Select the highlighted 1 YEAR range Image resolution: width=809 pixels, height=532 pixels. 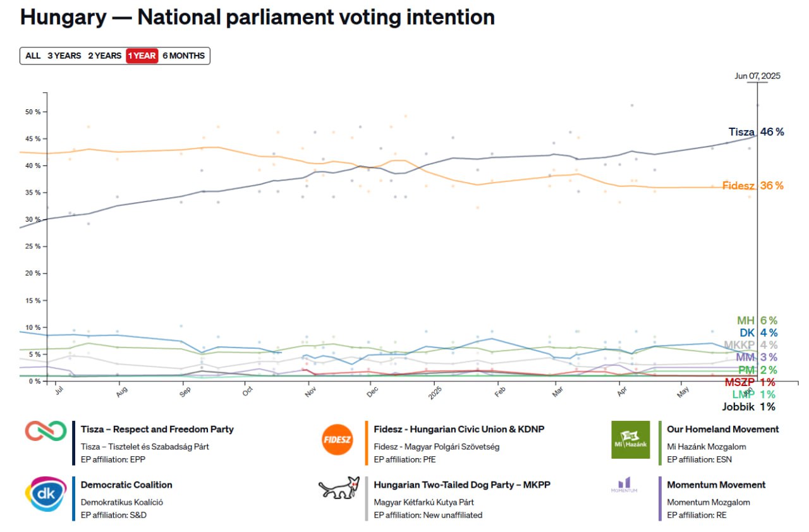coord(142,56)
